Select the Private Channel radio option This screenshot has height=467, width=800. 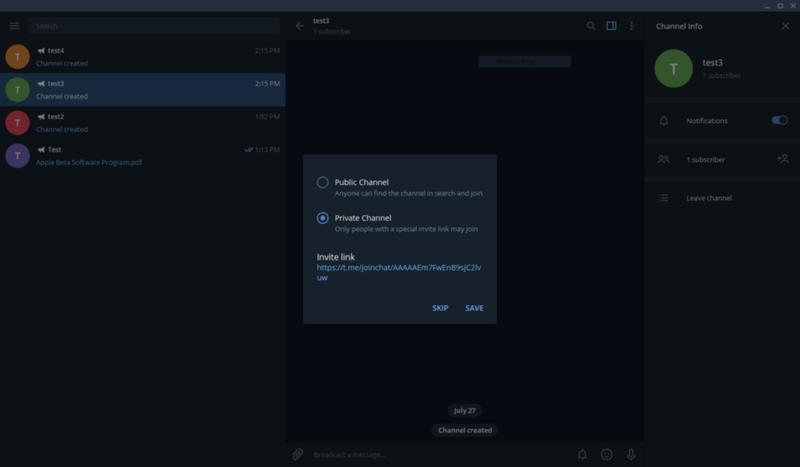323,218
